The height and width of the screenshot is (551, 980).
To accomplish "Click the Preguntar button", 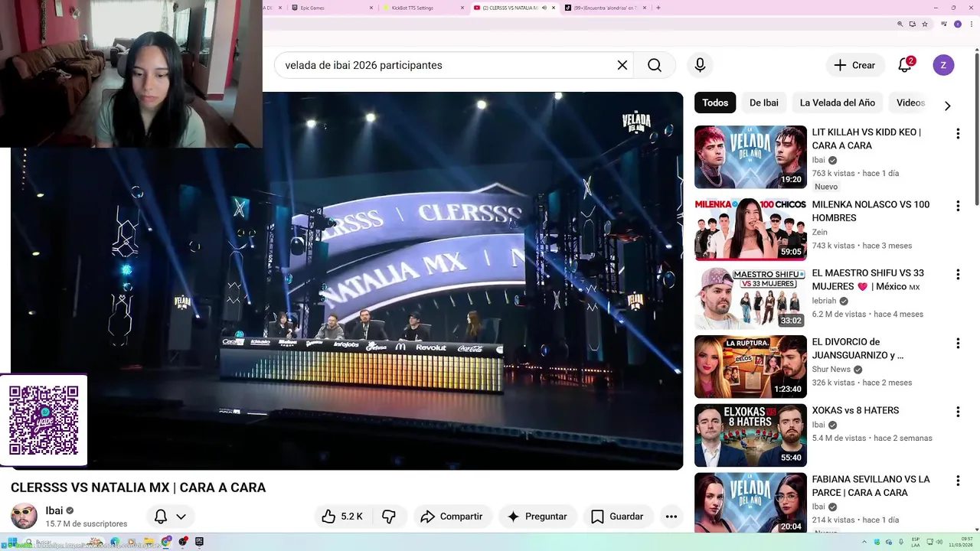I will tap(537, 517).
